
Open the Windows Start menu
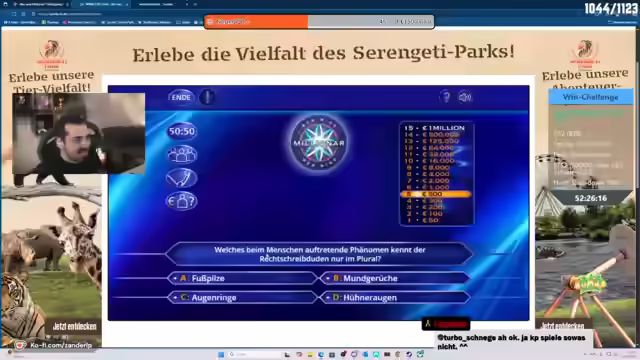tap(221, 354)
